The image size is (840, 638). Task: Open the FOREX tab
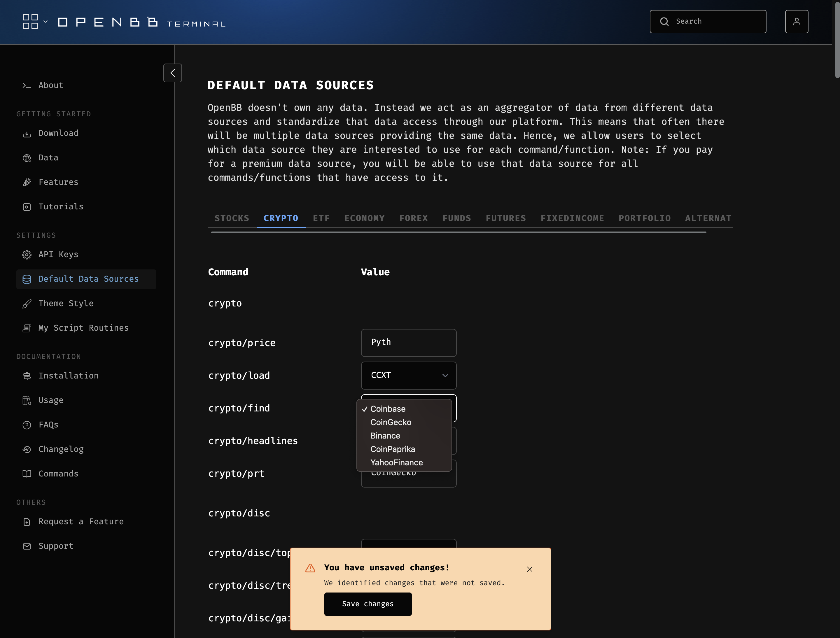pos(413,218)
